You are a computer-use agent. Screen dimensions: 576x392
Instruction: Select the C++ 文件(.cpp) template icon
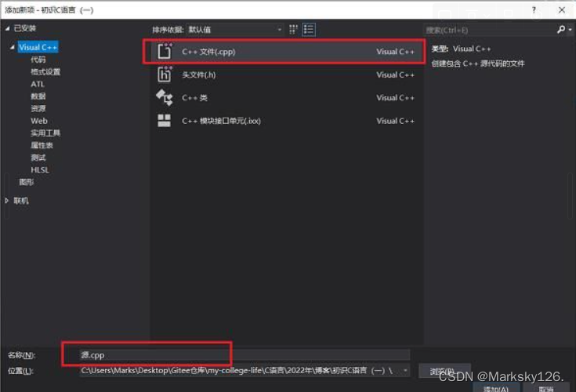click(x=165, y=51)
